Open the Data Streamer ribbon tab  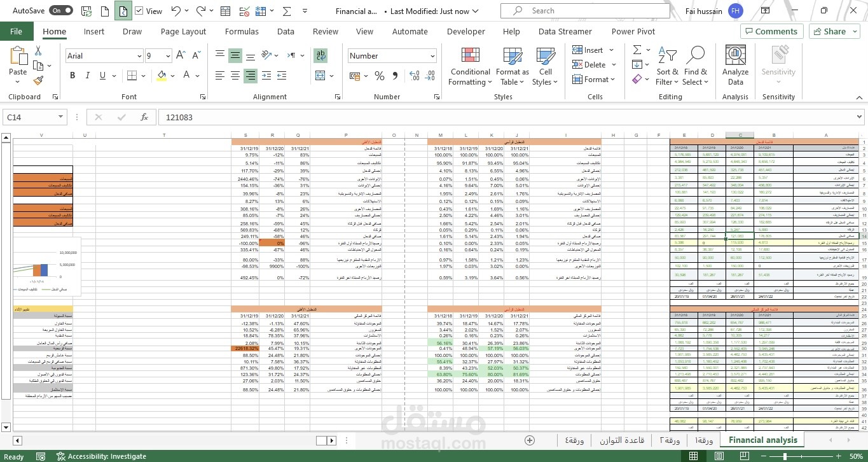tap(566, 31)
